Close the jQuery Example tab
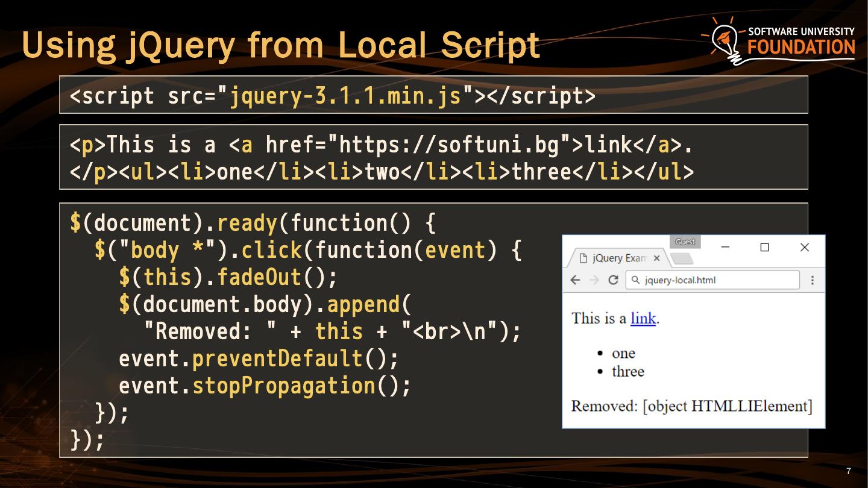The height and width of the screenshot is (488, 868). (657, 258)
